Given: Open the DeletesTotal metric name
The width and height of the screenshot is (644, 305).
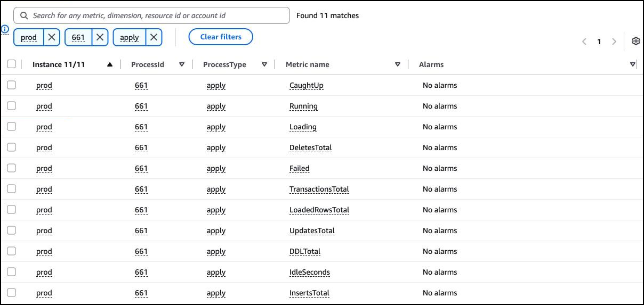Looking at the screenshot, I should (x=311, y=147).
